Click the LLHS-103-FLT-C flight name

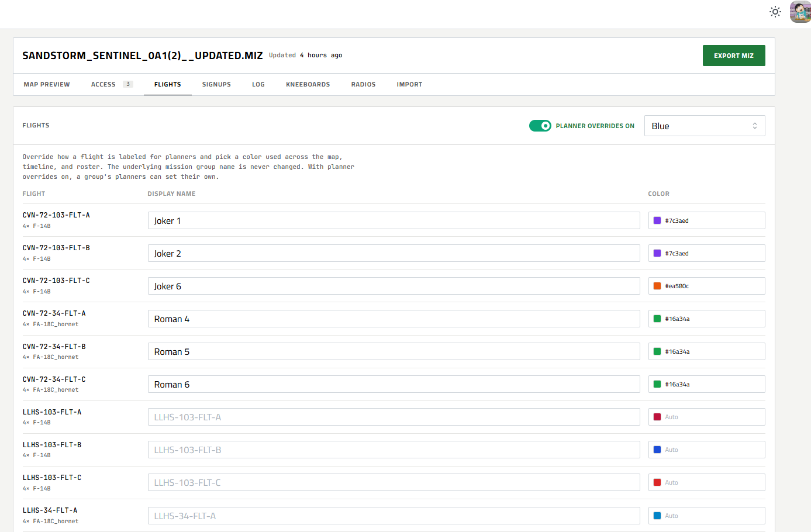52,478
